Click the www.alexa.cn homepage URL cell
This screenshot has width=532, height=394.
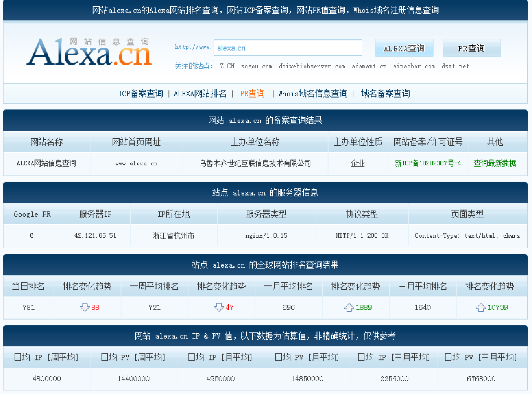tap(137, 163)
